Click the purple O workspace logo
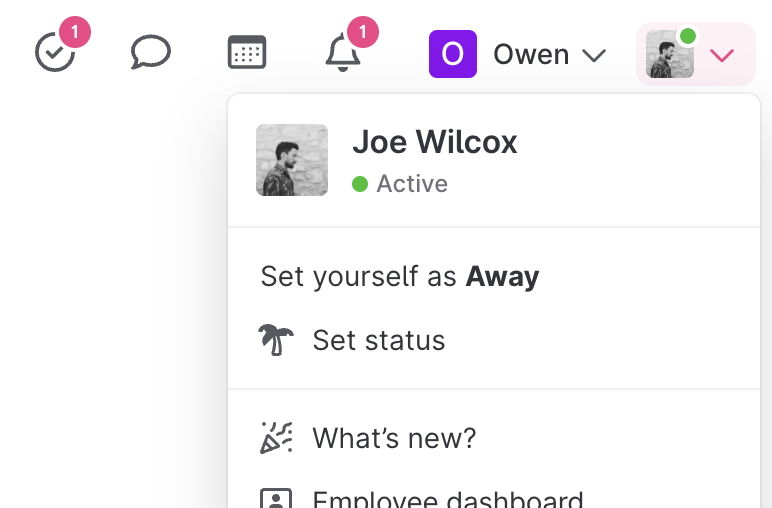772x508 pixels. coord(453,54)
